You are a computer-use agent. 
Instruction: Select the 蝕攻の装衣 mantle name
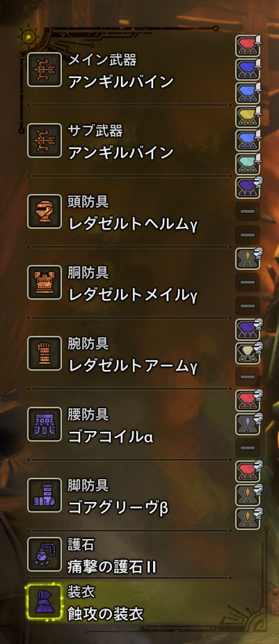[106, 614]
